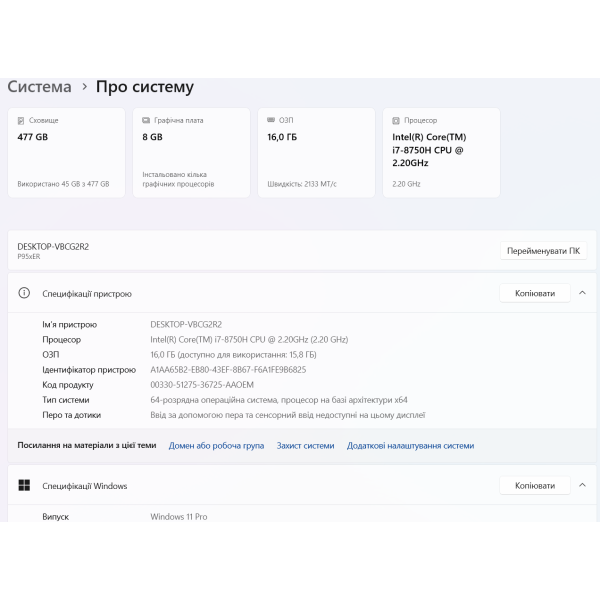
Task: Select the processor value in specifications list
Action: pos(249,340)
